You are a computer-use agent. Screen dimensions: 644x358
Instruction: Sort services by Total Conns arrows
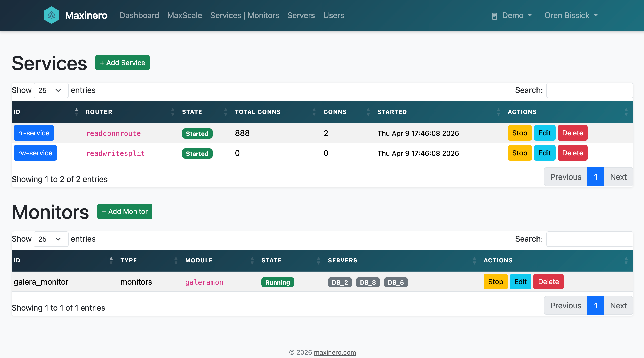pos(314,112)
